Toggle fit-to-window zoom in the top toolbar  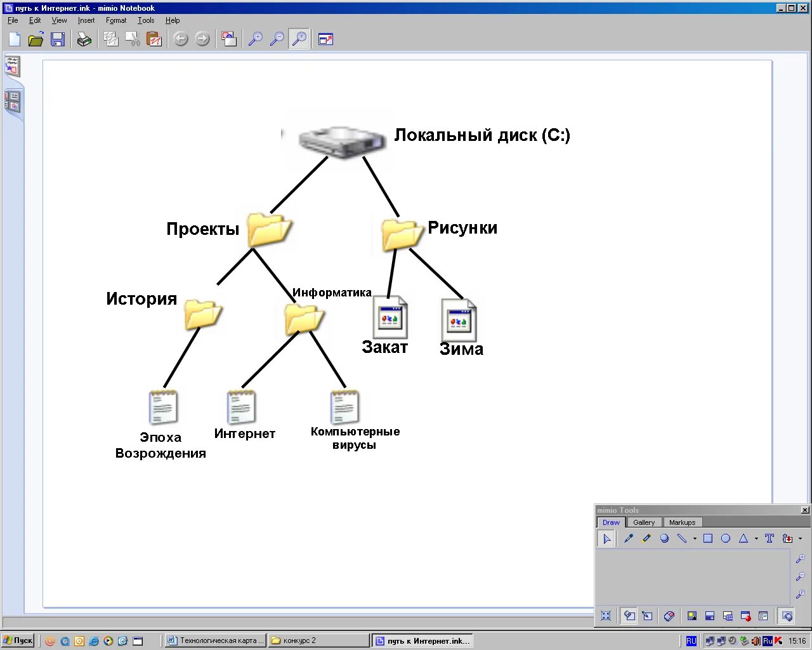pyautogui.click(x=299, y=39)
